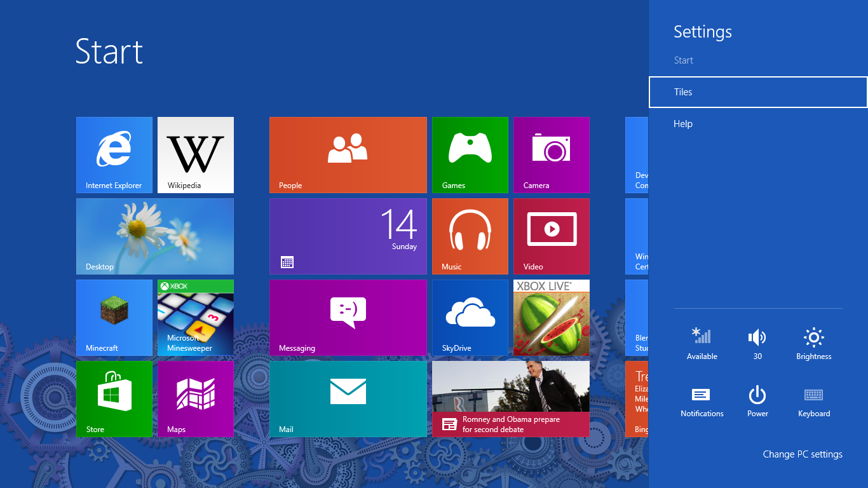Viewport: 868px width, 488px height.
Task: Launch the Games tile
Action: 470,155
